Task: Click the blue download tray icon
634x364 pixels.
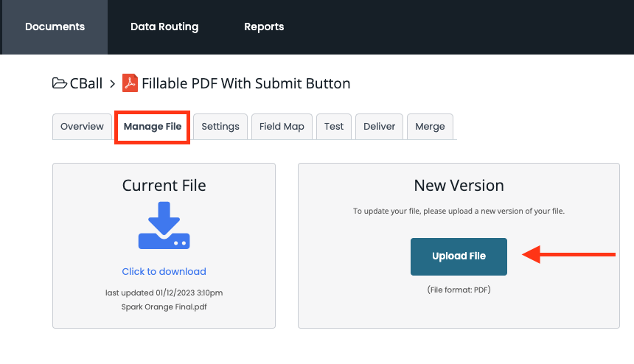Action: [x=164, y=225]
